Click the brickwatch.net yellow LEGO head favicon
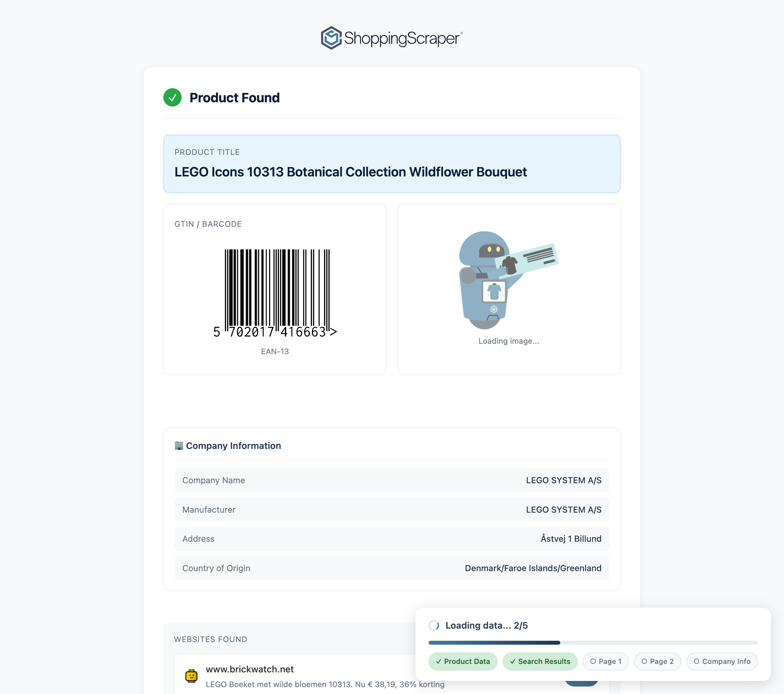Image resolution: width=784 pixels, height=694 pixels. (191, 676)
